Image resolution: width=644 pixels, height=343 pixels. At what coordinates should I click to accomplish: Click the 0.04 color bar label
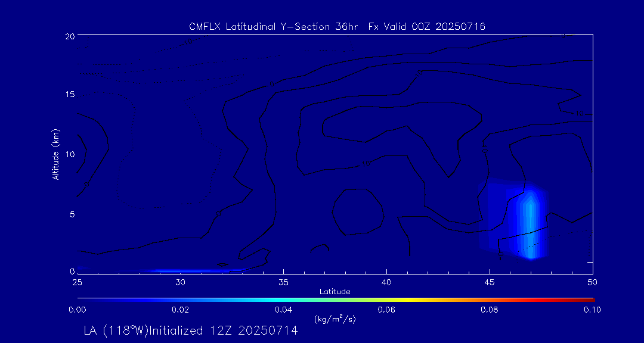pos(283,310)
